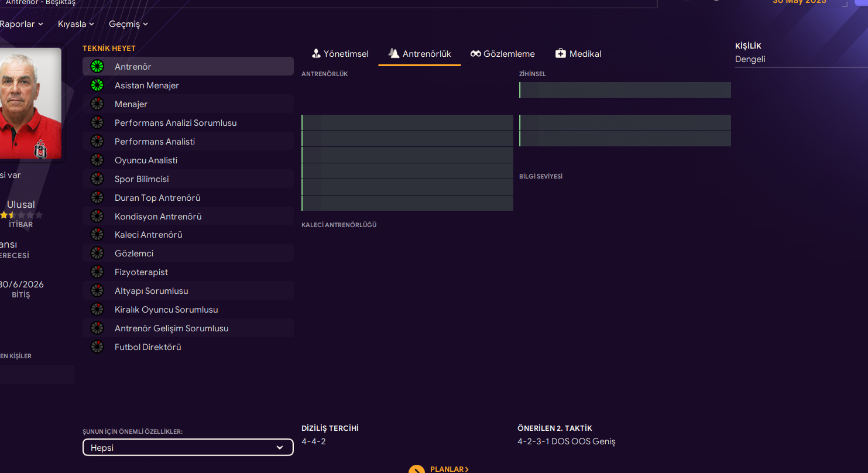Click the Kaleci Antrenörü wheel icon

click(x=97, y=235)
